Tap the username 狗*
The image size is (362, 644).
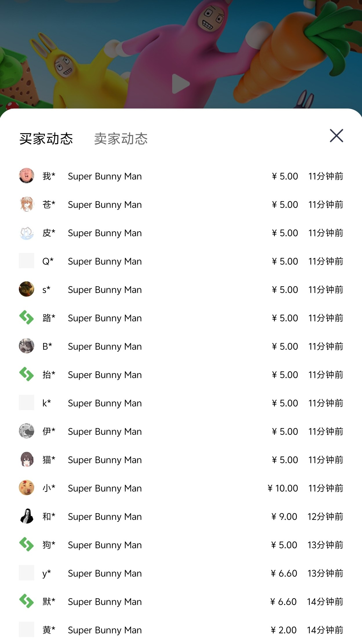click(49, 545)
